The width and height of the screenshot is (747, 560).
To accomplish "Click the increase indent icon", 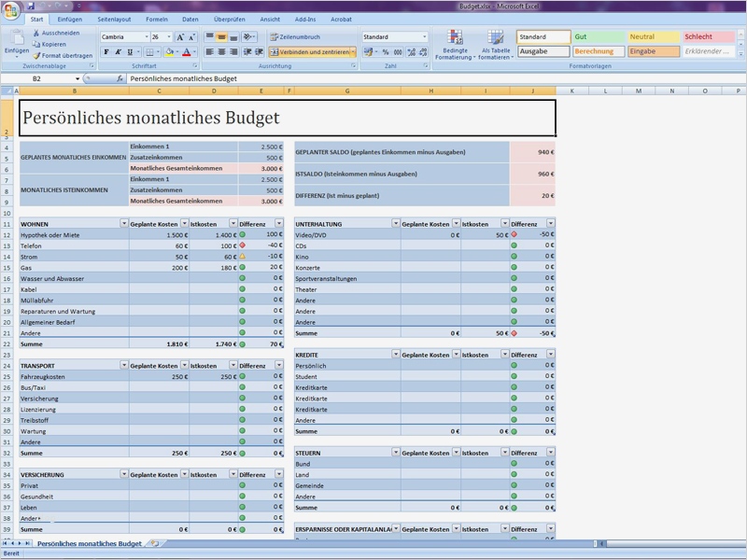I will (260, 52).
